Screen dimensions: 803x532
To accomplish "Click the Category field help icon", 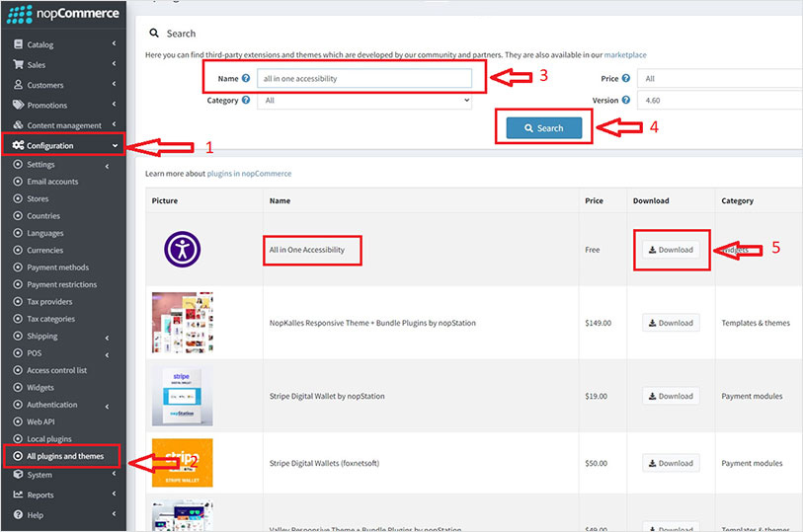I will point(246,100).
